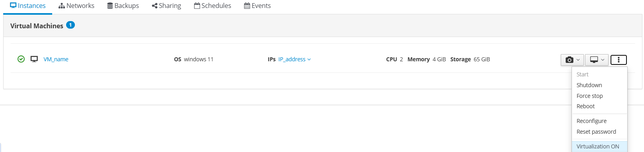
Task: View the Events tab
Action: (257, 6)
